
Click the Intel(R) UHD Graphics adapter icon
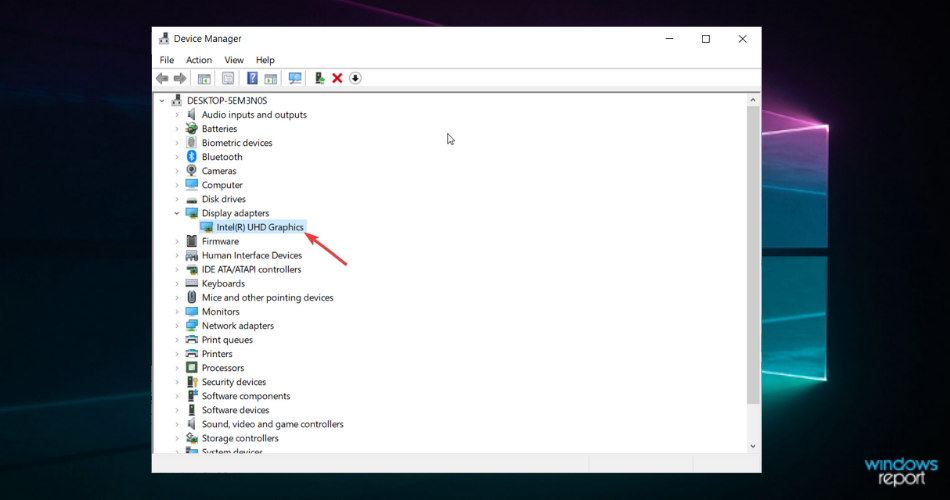coord(207,227)
